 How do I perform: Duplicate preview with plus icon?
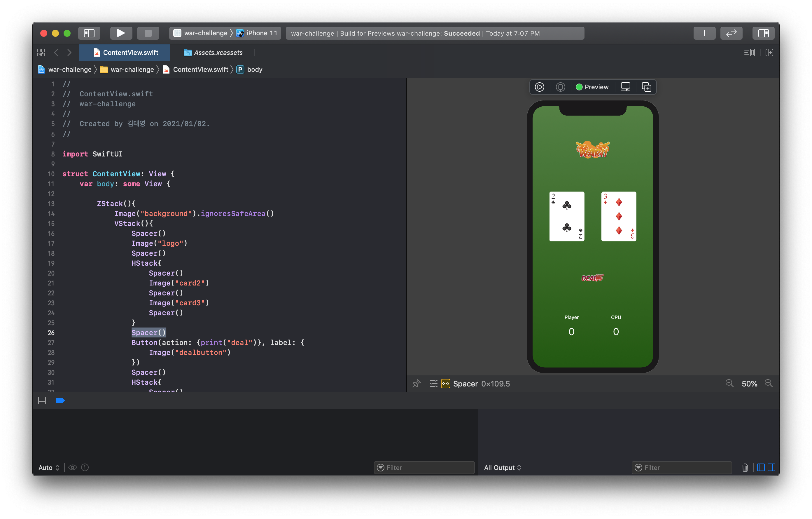click(x=646, y=87)
